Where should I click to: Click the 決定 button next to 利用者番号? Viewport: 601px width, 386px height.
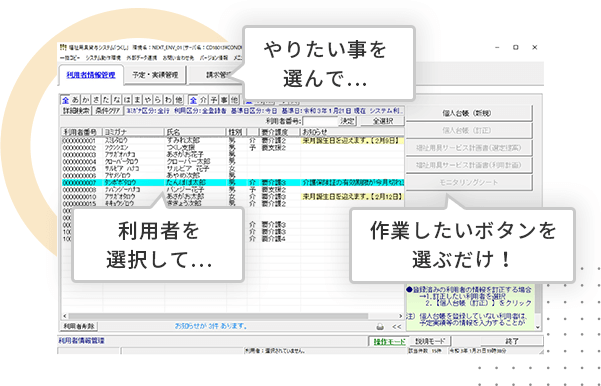[x=348, y=121]
